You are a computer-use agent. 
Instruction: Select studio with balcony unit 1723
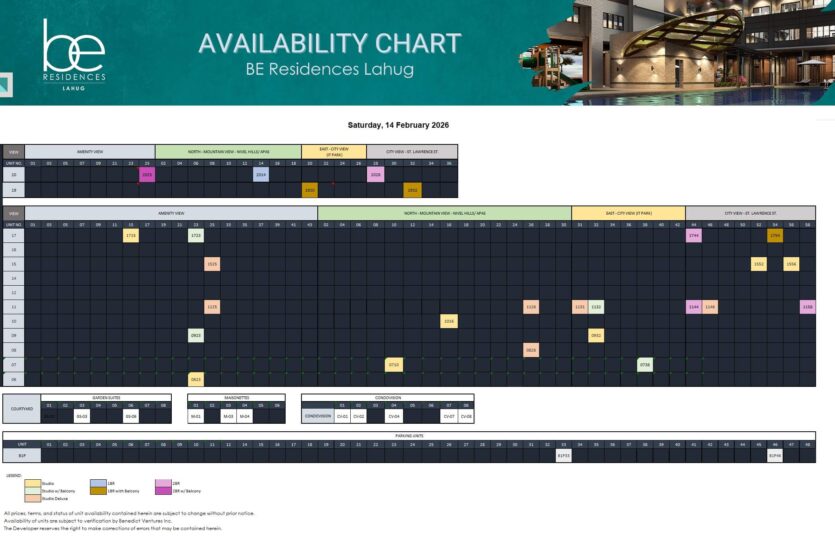coord(196,235)
